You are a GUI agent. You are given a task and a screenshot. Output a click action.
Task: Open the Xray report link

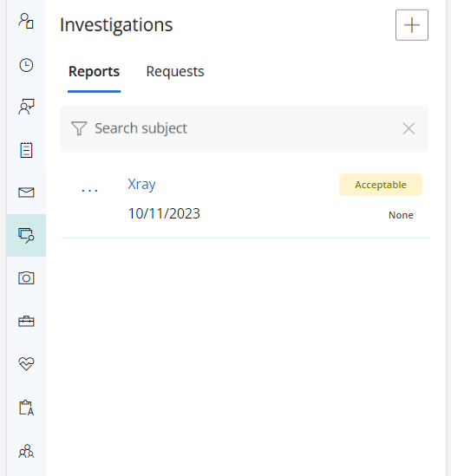click(x=141, y=184)
